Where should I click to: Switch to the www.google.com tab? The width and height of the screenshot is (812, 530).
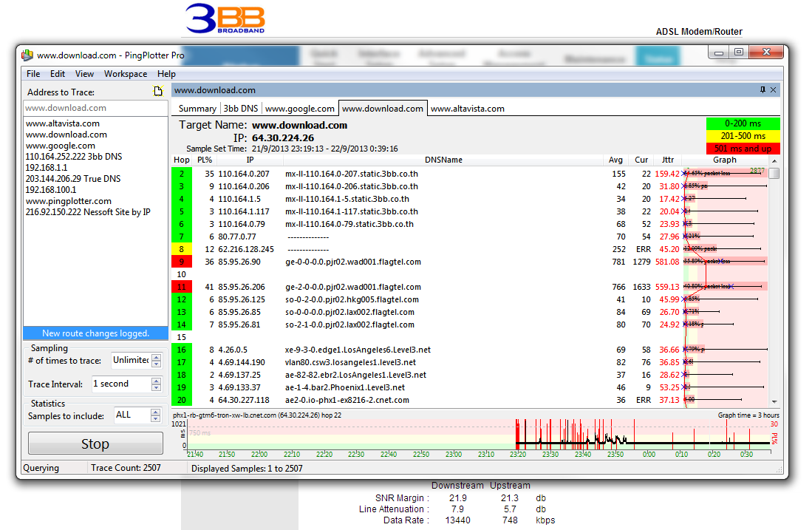point(300,109)
